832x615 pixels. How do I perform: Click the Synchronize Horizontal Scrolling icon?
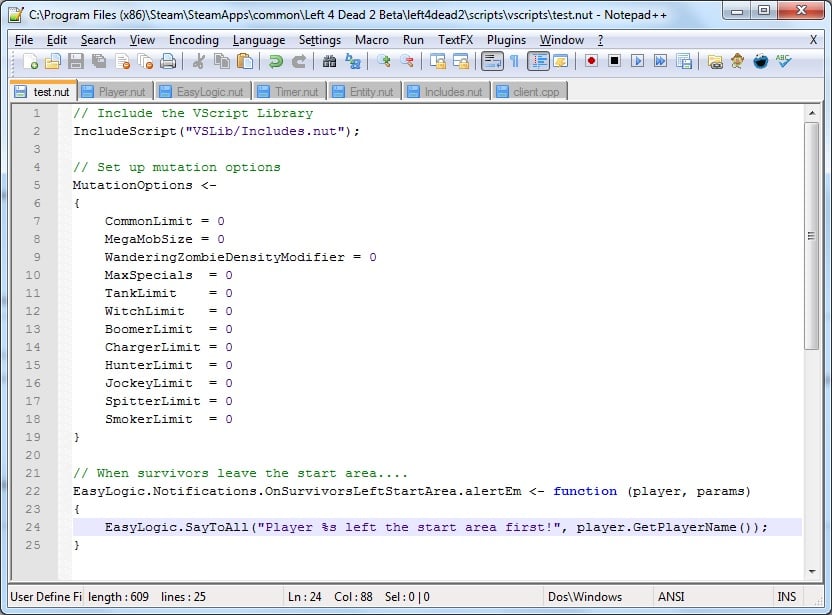[x=461, y=62]
